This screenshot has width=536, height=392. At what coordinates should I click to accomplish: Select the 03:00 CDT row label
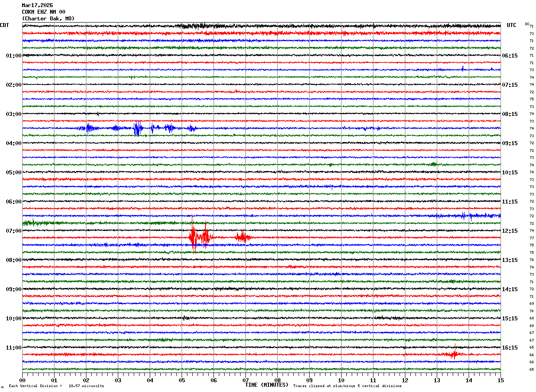click(14, 114)
